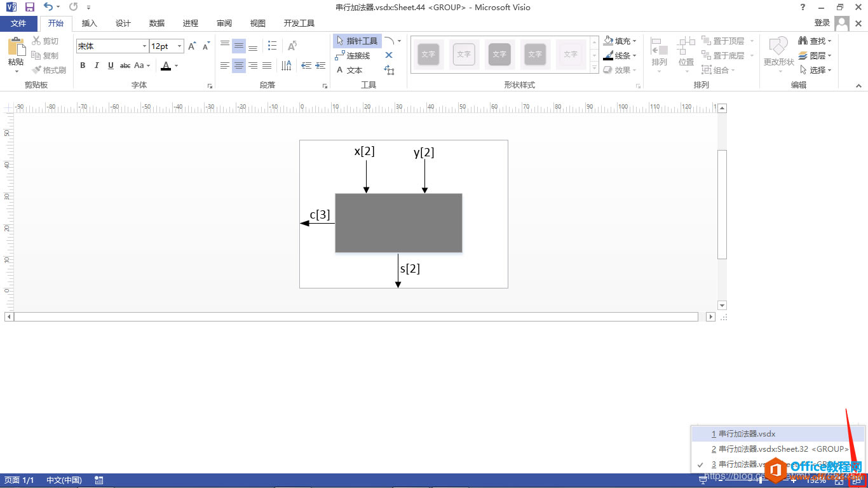Toggle bold formatting on selected text
Viewport: 868px width, 488px height.
coord(83,65)
